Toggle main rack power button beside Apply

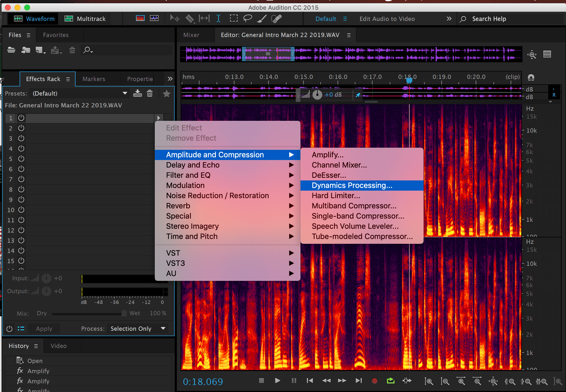pyautogui.click(x=9, y=329)
